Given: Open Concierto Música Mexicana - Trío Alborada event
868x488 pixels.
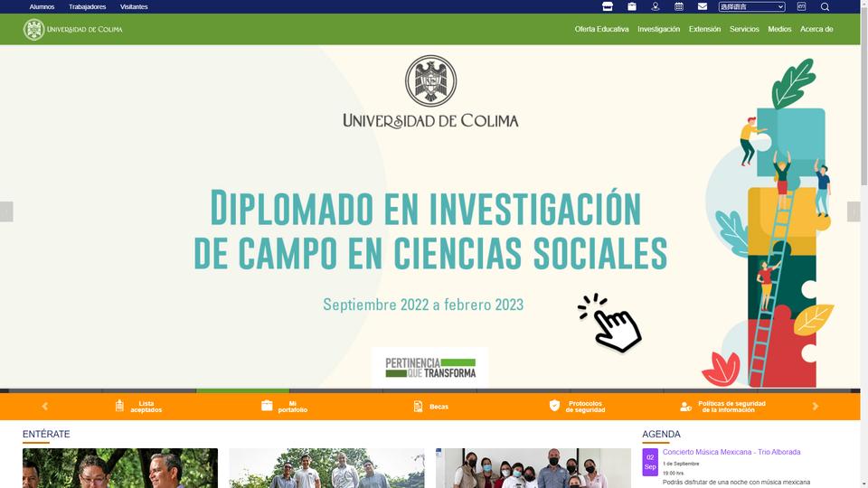Looking at the screenshot, I should [x=731, y=452].
